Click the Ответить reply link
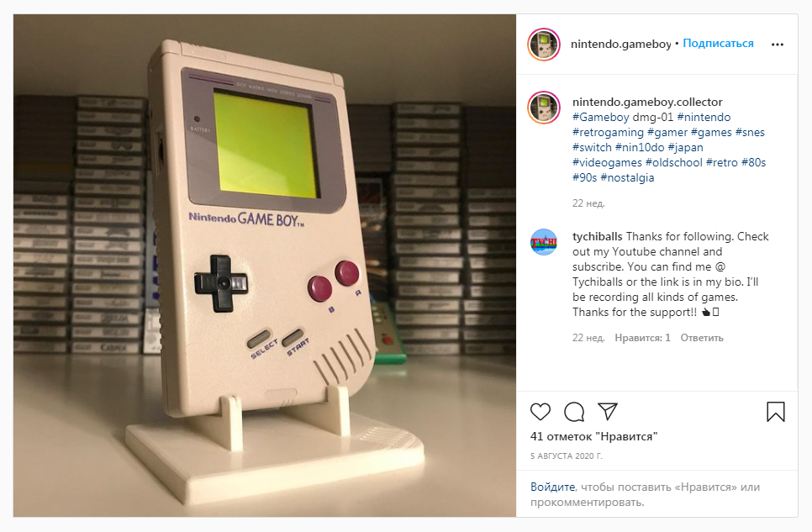Viewport: 812px width, 532px height. pyautogui.click(x=702, y=338)
